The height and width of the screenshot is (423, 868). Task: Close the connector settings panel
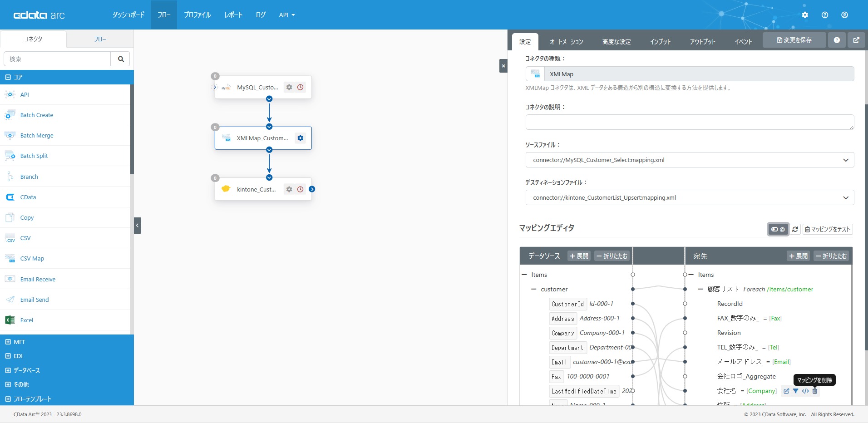click(503, 66)
